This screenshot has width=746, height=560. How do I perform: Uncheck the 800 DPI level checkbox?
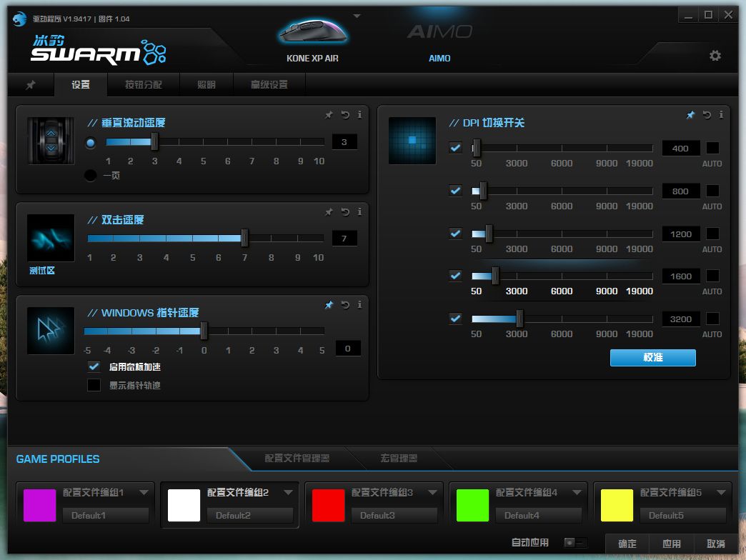click(455, 191)
